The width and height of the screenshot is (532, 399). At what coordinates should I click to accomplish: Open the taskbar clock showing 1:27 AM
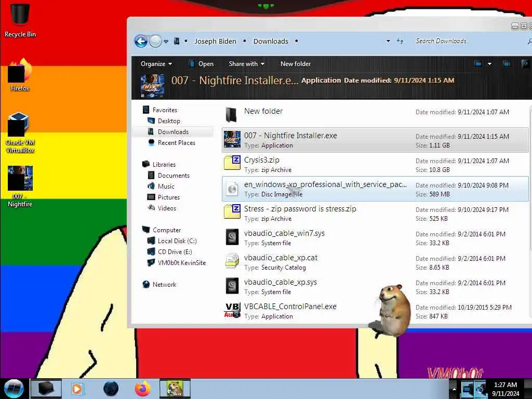[x=506, y=389]
